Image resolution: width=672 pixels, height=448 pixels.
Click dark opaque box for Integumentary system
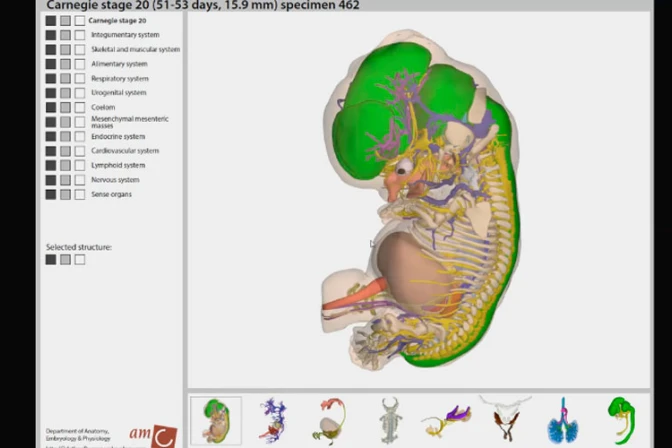coord(51,35)
